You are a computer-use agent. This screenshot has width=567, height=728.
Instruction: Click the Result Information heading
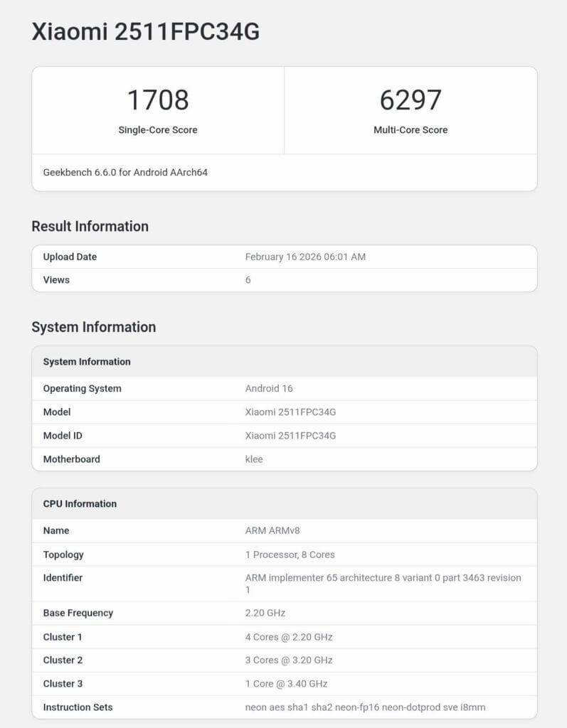coord(90,226)
